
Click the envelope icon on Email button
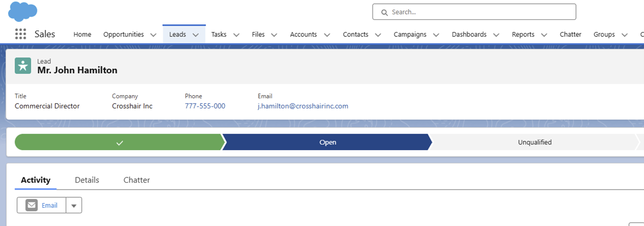click(32, 205)
